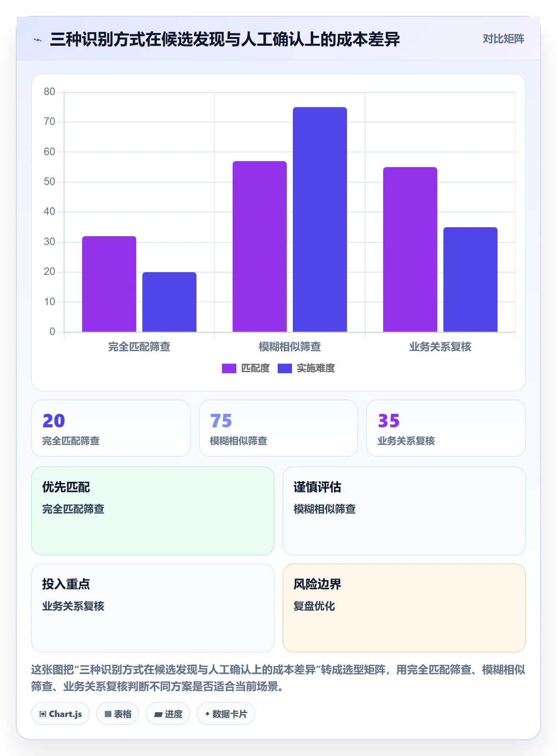Click the diamond icon in 数据卡片 chip

coord(207,714)
